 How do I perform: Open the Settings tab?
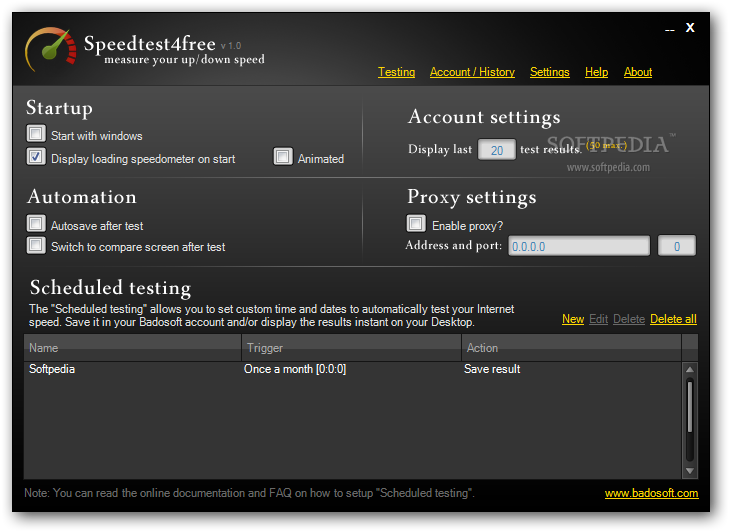click(x=549, y=72)
